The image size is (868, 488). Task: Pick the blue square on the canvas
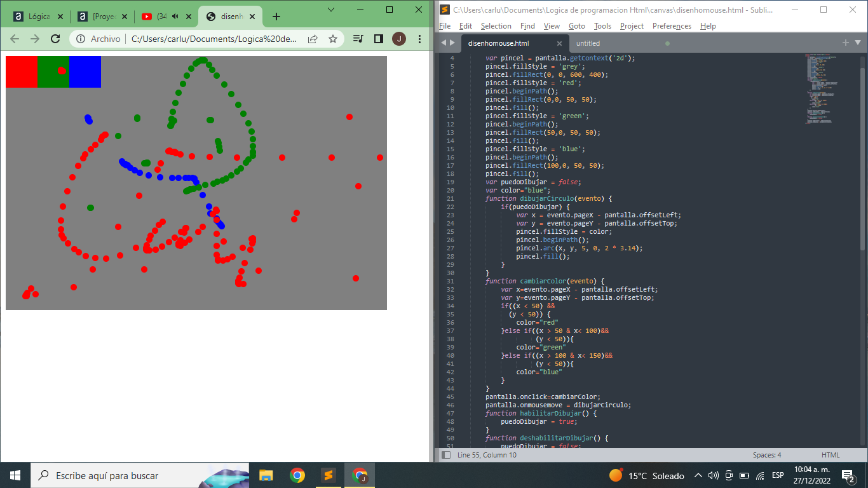tap(85, 72)
